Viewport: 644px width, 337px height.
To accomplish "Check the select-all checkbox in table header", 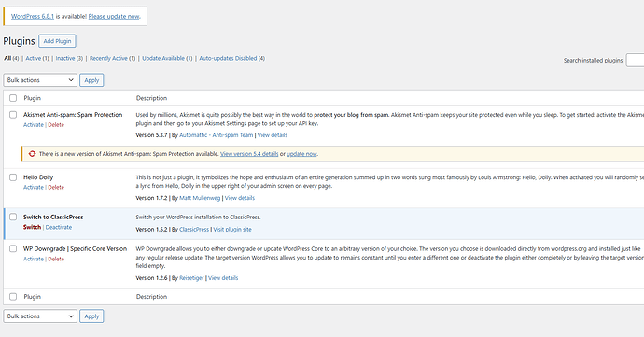I will pos(13,98).
